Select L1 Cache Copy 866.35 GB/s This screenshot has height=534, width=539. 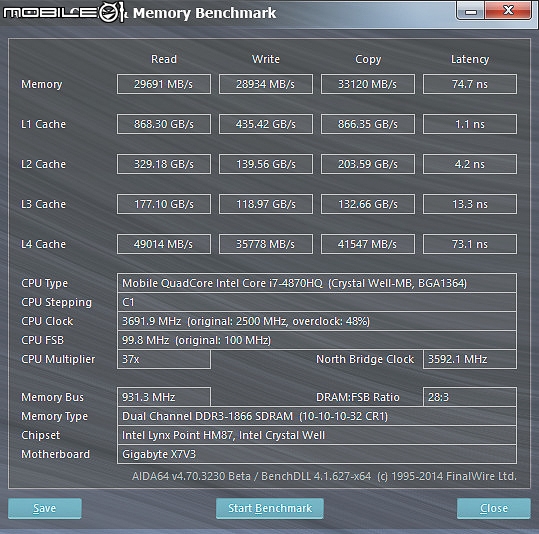pos(367,124)
